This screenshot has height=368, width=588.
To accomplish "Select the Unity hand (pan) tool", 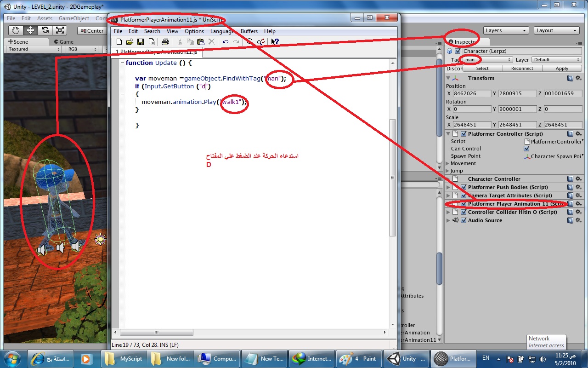I will coord(16,30).
